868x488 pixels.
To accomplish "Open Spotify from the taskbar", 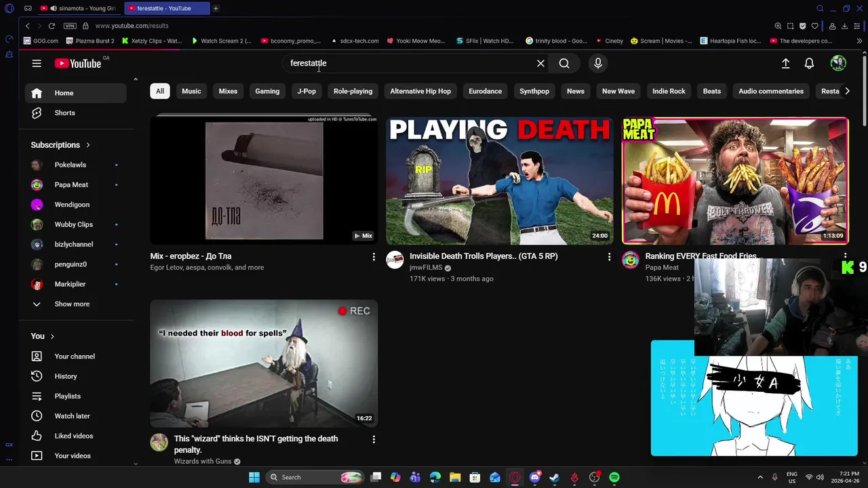I will [614, 477].
